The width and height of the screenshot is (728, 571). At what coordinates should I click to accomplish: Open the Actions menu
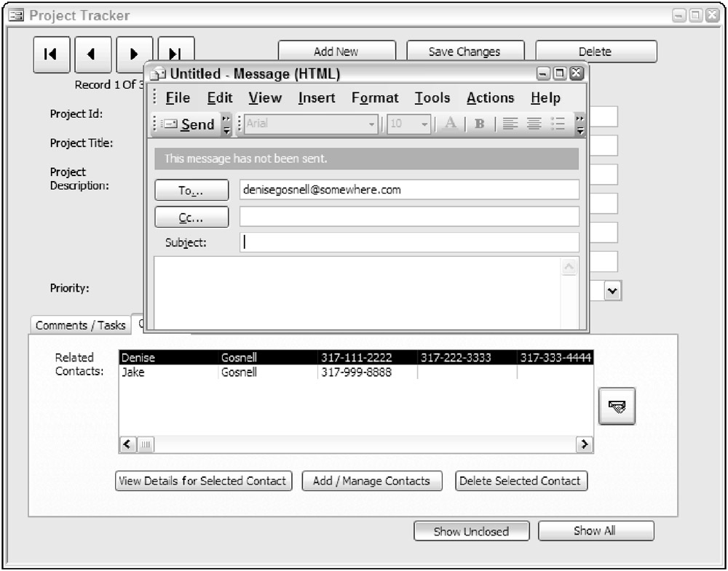click(x=490, y=97)
